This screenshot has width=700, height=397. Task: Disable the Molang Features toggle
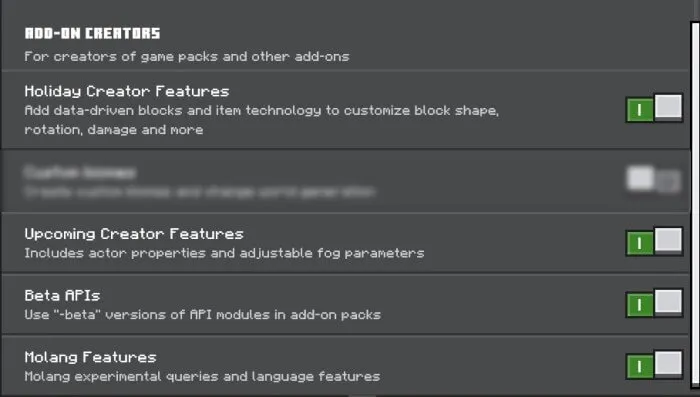pos(654,365)
